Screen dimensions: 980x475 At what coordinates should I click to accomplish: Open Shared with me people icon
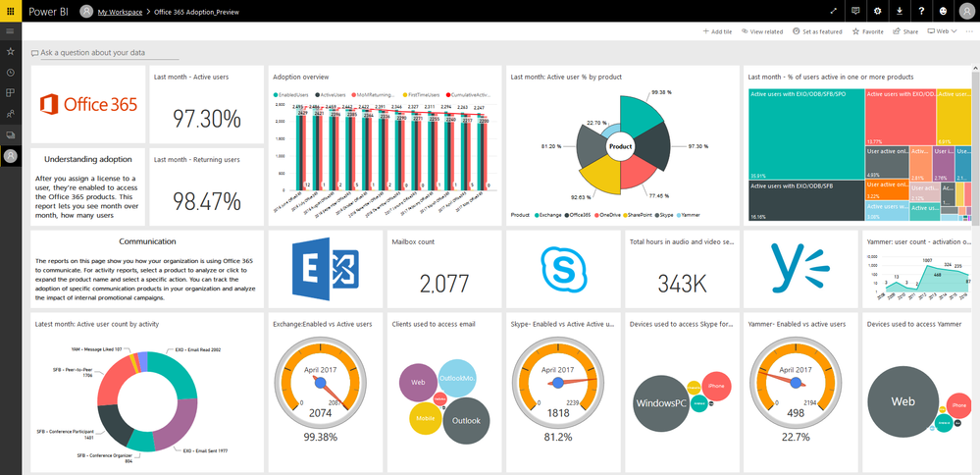[x=10, y=115]
